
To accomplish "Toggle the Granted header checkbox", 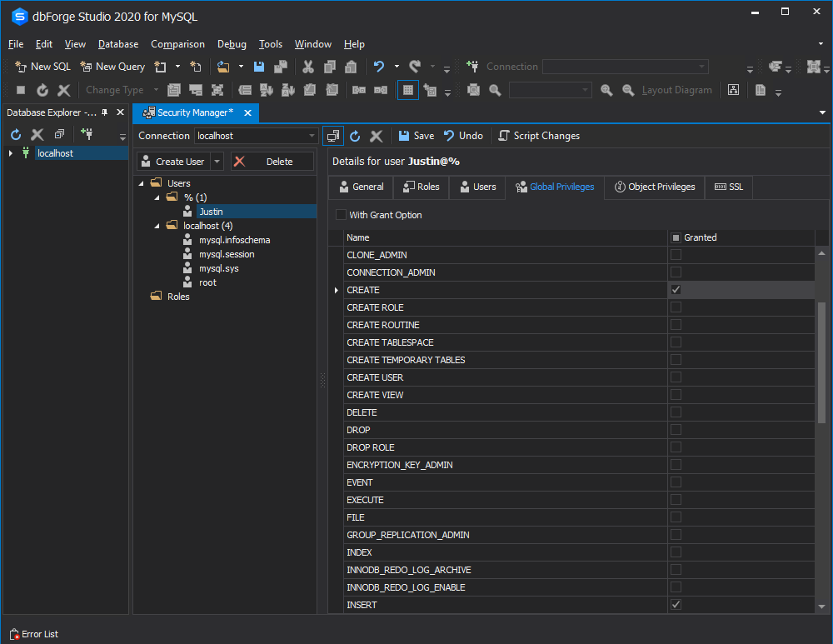I will 676,237.
